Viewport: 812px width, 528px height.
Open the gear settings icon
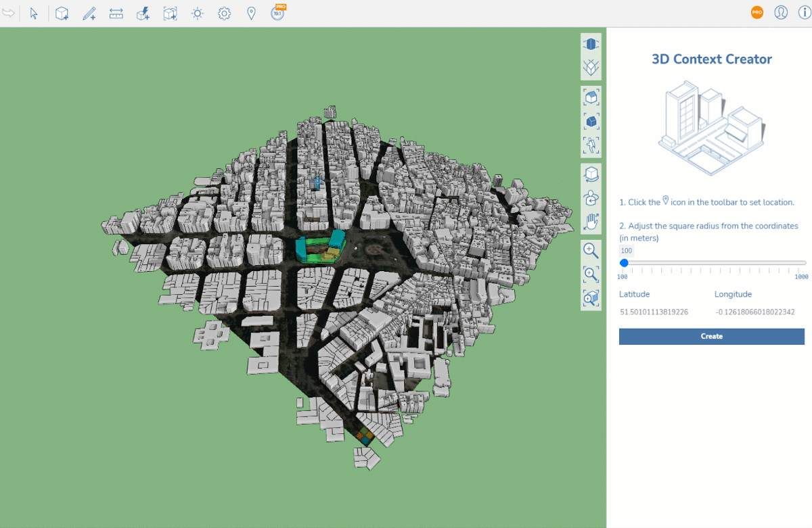click(x=224, y=14)
